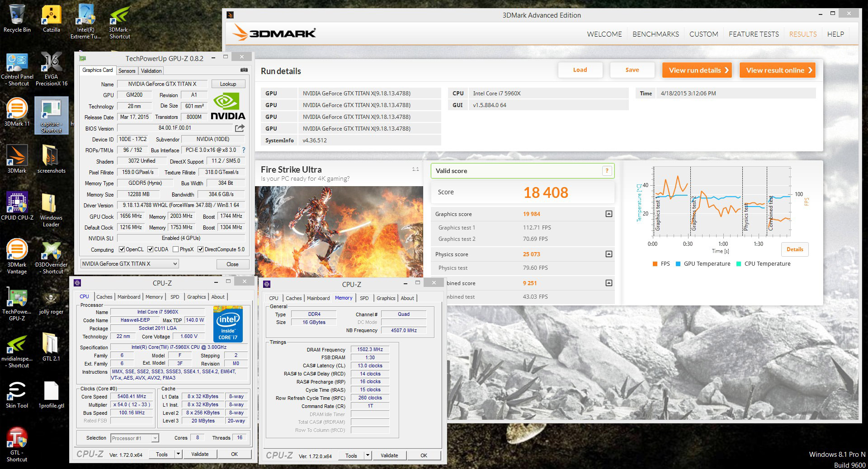Screen dimensions: 868x469
Task: Open the Processor #1 selection dropdown
Action: coord(135,438)
